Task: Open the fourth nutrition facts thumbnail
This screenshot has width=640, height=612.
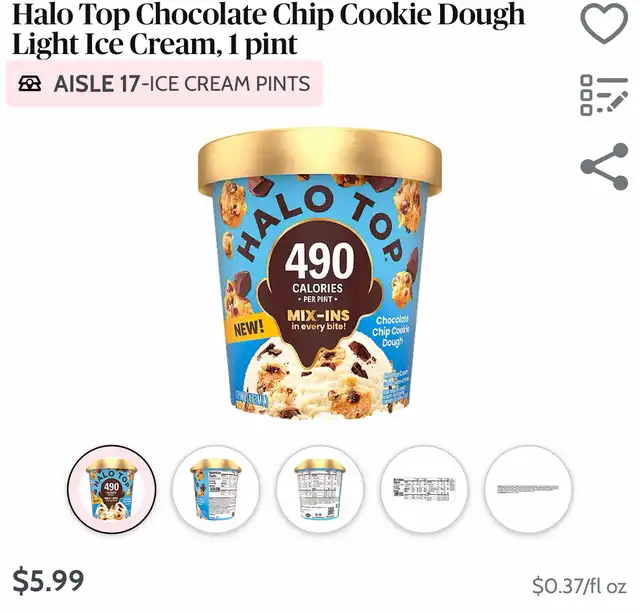Action: pos(424,489)
